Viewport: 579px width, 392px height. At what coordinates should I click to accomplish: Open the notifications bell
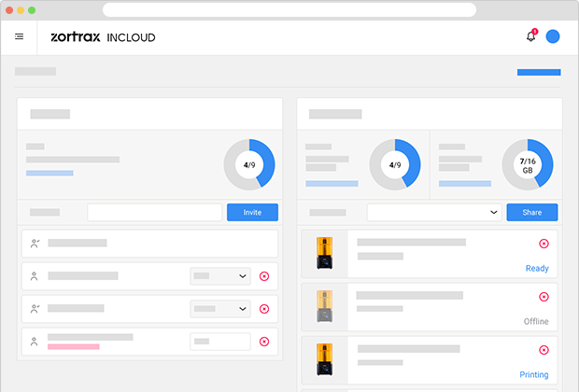(x=530, y=37)
